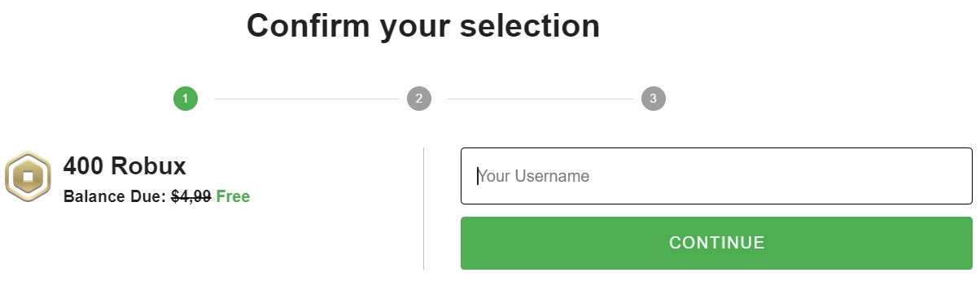Image resolution: width=980 pixels, height=299 pixels.
Task: Select the green step 1 circle
Action: pyautogui.click(x=186, y=99)
